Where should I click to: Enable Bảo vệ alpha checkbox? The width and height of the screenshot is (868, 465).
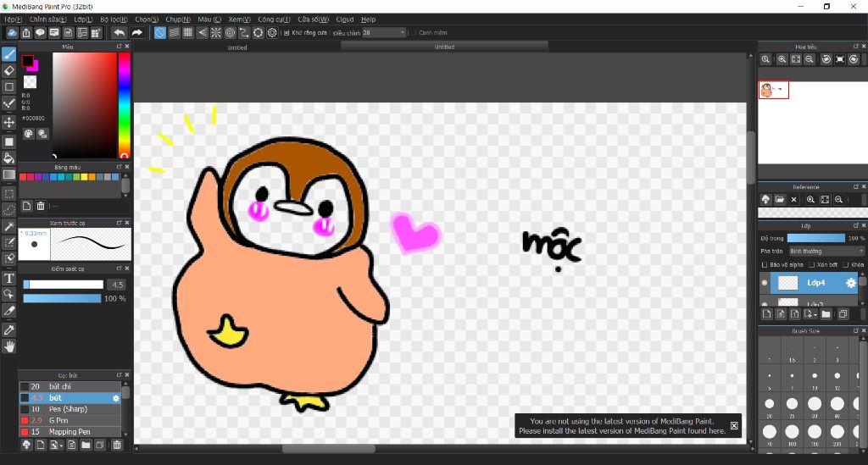(765, 265)
